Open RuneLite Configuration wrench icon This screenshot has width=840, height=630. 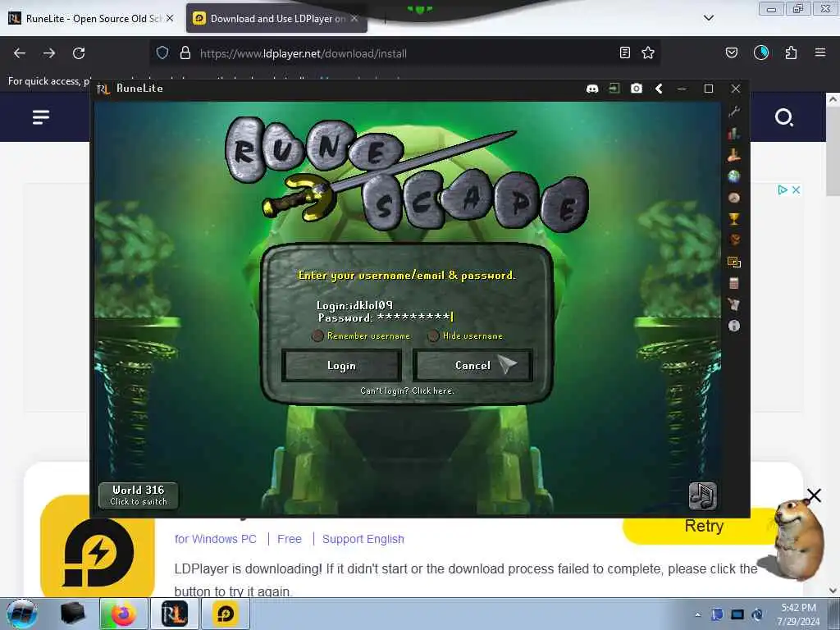pos(734,112)
